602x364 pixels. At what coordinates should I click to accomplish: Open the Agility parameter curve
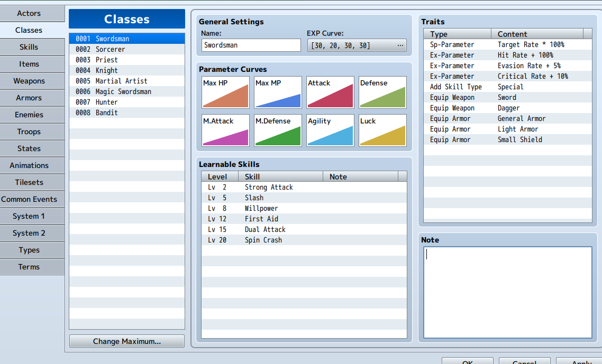point(330,130)
